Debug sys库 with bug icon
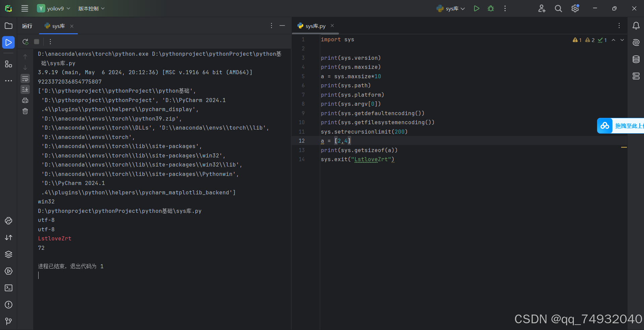 click(x=491, y=8)
